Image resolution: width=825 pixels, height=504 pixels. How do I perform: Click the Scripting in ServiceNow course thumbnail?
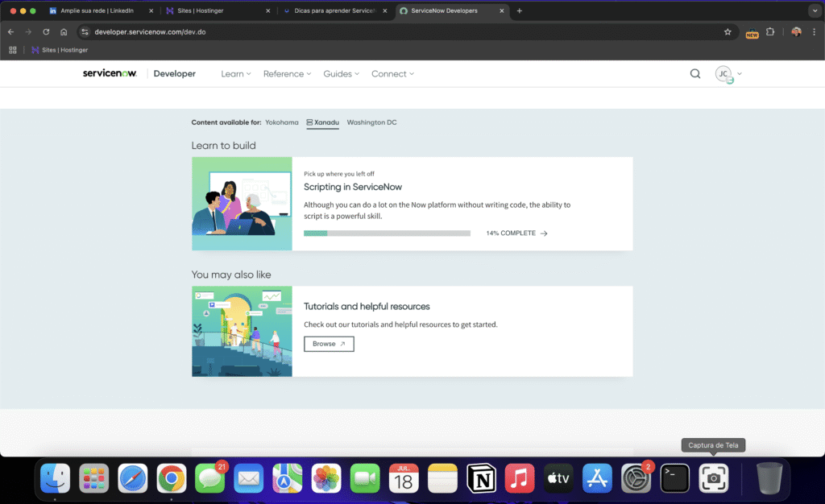[x=242, y=204]
